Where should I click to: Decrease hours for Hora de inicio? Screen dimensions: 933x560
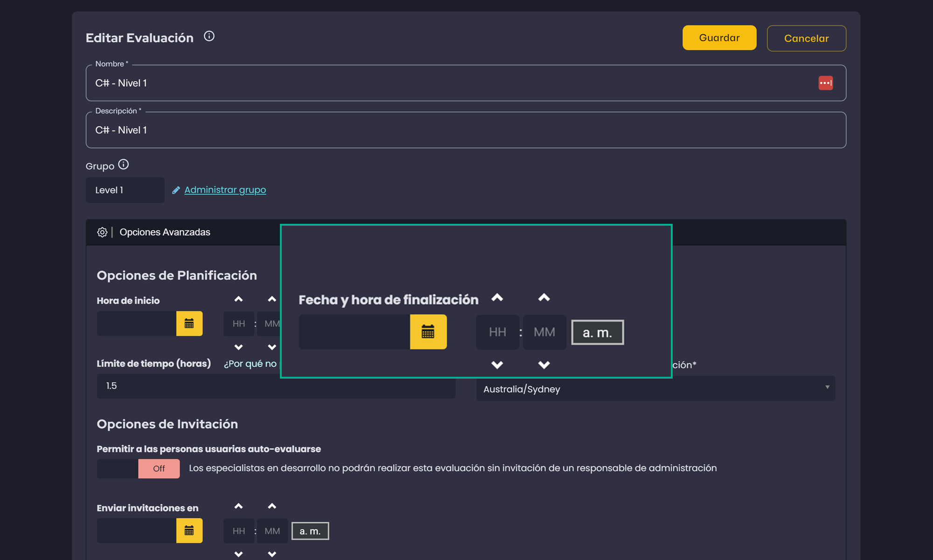tap(238, 347)
